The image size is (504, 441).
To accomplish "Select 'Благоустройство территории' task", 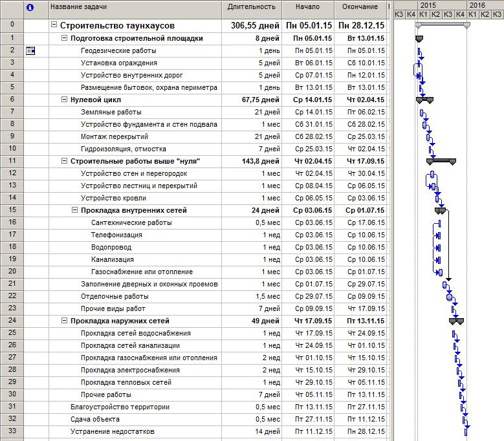I will tap(120, 407).
